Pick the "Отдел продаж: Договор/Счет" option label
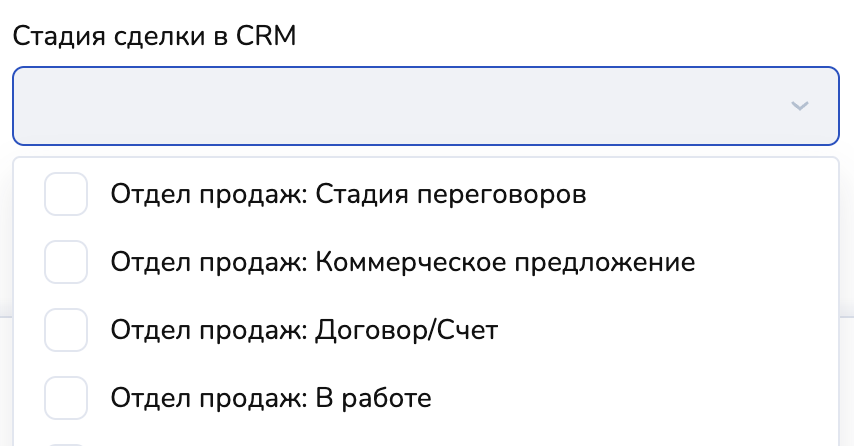 click(x=304, y=330)
